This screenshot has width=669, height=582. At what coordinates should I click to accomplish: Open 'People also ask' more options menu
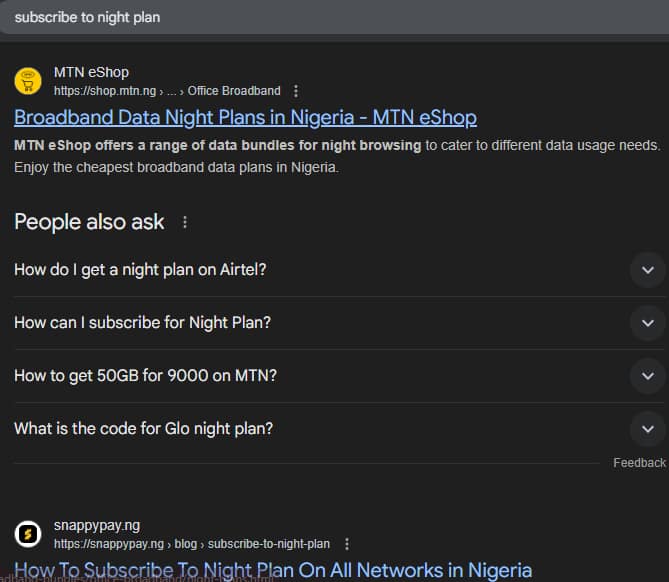click(185, 222)
